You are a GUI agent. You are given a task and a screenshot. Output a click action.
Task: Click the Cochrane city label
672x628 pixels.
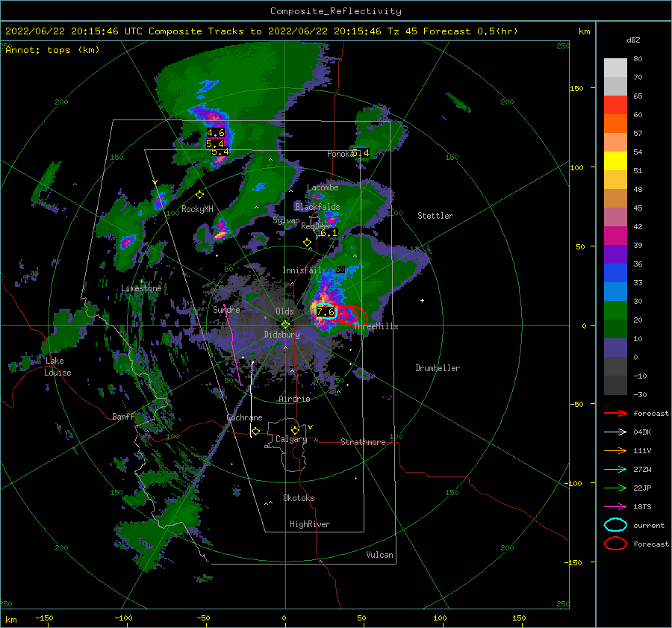244,417
